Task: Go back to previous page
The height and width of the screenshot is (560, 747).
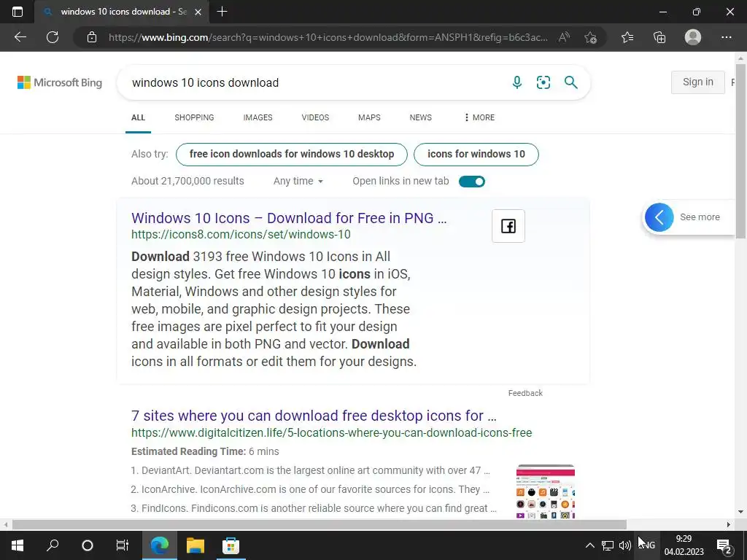Action: (x=20, y=37)
